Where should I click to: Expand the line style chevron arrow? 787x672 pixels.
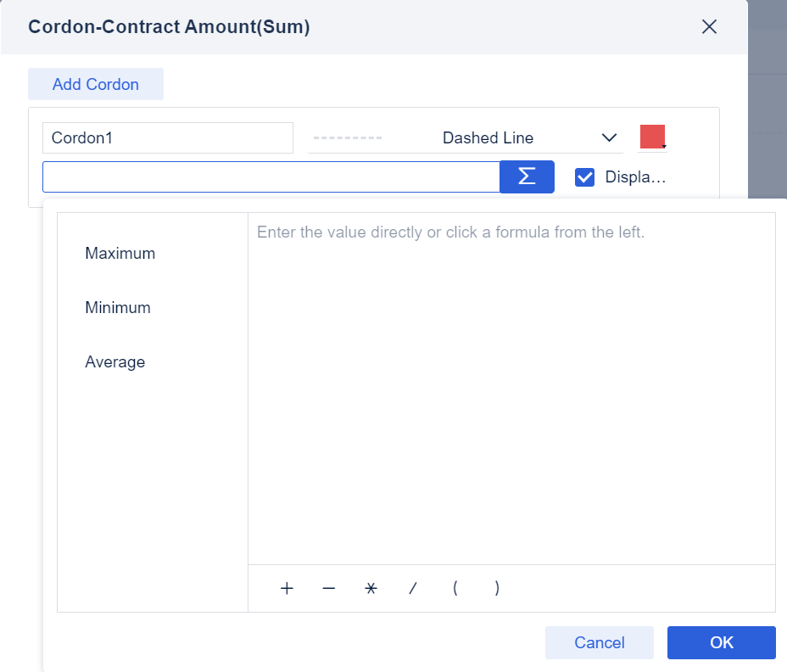(609, 137)
